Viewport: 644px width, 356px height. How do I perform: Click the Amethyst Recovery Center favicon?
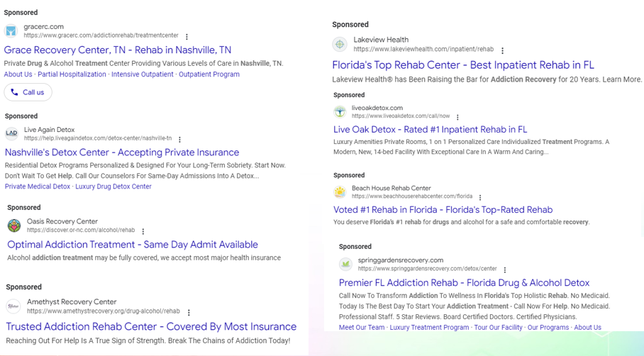[13, 306]
